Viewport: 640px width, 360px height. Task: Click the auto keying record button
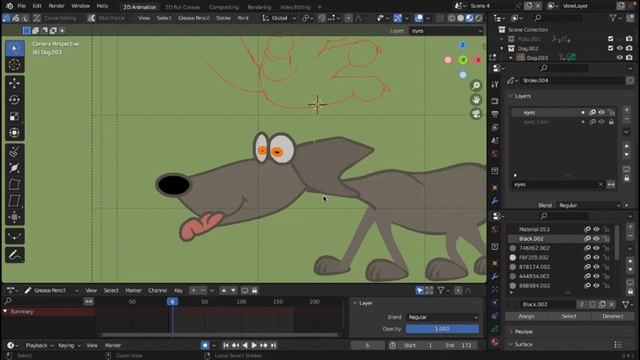(x=205, y=345)
